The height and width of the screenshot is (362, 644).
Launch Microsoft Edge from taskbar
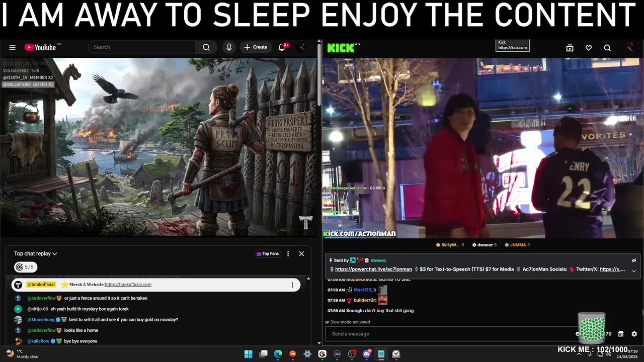[x=278, y=354]
